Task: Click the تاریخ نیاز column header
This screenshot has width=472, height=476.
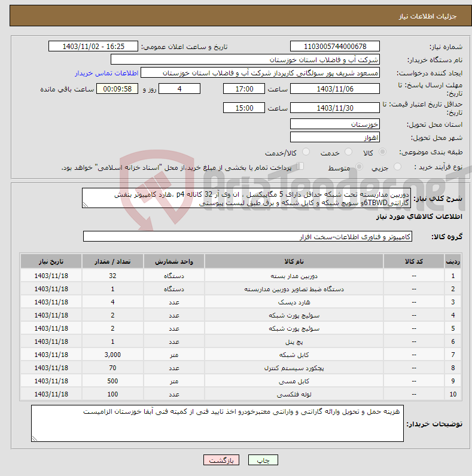Action: click(x=51, y=261)
